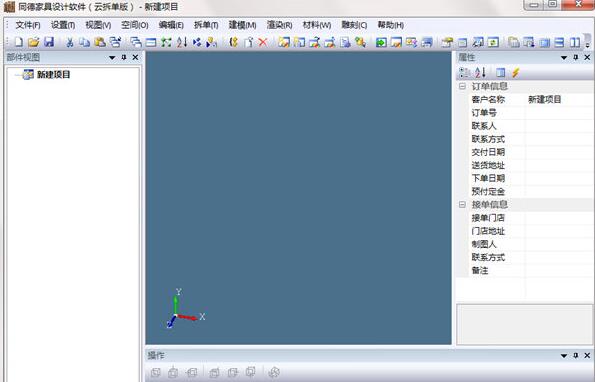
Task: Delete with the red X toolbar icon
Action: click(x=263, y=42)
